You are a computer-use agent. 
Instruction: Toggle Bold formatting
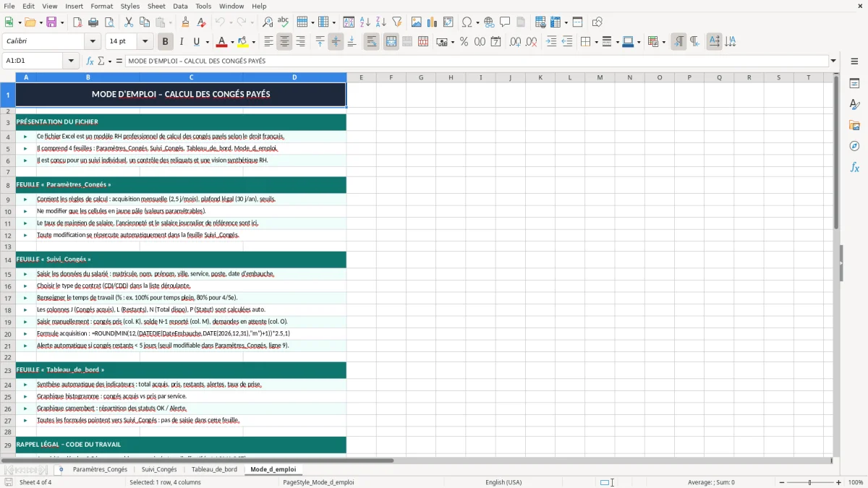(x=165, y=42)
